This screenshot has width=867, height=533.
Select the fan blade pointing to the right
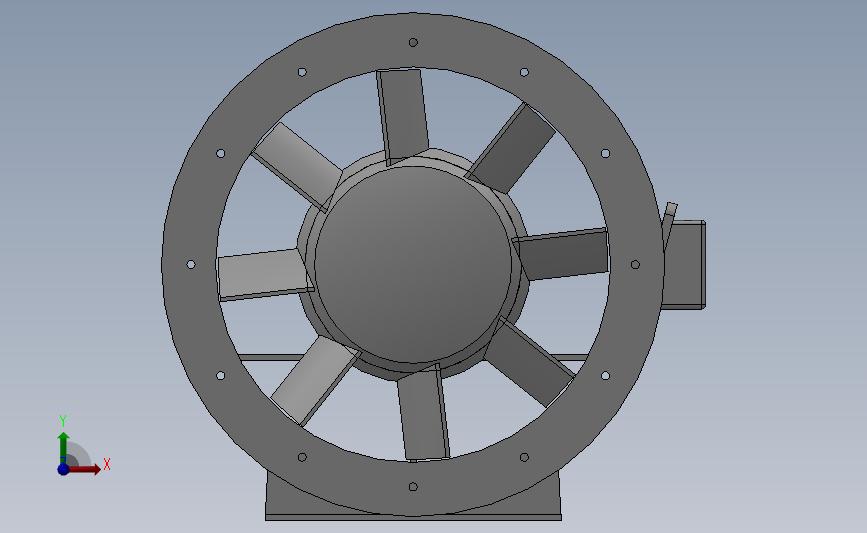pos(562,254)
